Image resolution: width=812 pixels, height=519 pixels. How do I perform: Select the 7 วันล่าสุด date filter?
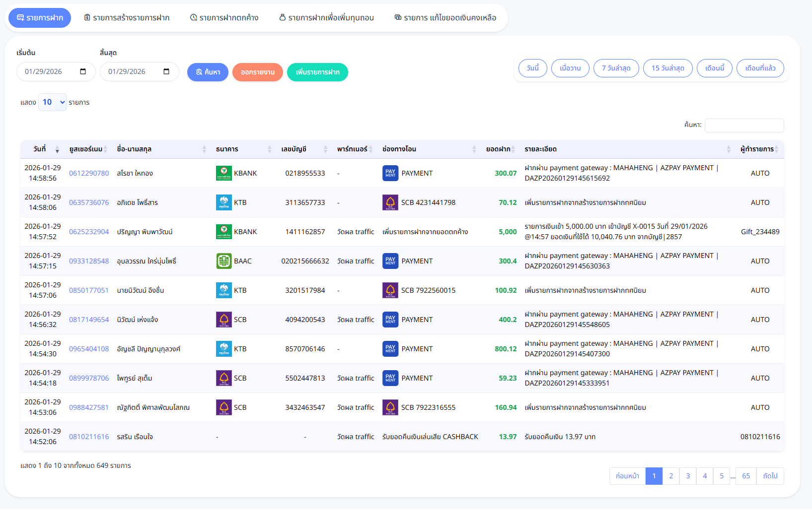(x=616, y=68)
